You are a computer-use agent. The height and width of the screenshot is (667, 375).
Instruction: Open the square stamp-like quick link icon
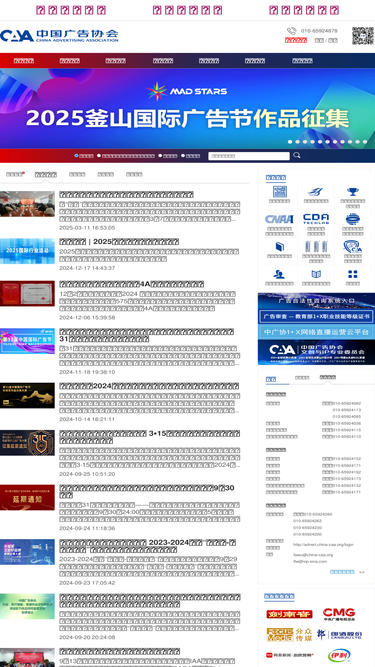coord(279,192)
